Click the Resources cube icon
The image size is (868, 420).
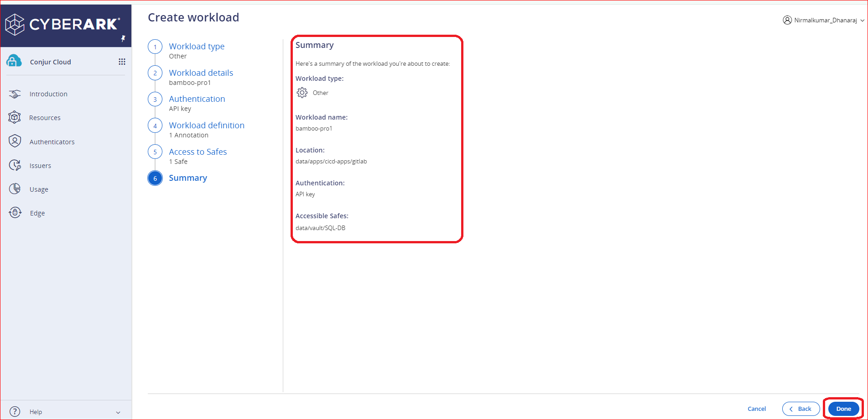pyautogui.click(x=15, y=117)
